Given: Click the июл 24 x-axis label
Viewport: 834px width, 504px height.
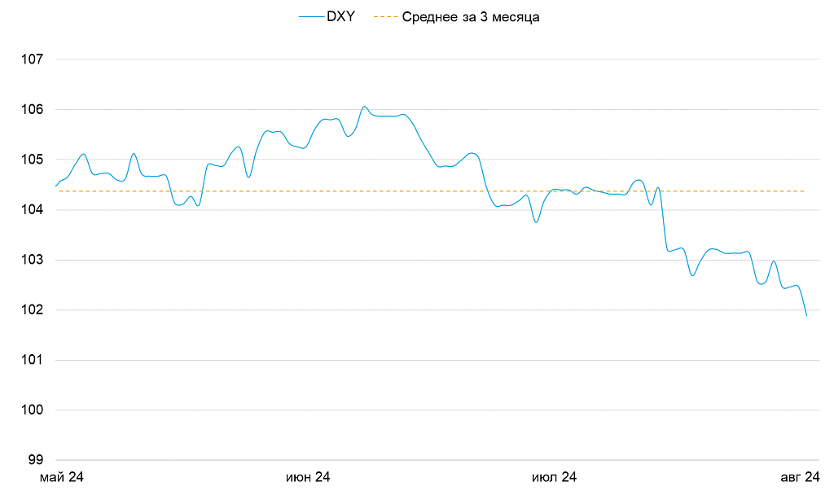Looking at the screenshot, I should pos(554,478).
